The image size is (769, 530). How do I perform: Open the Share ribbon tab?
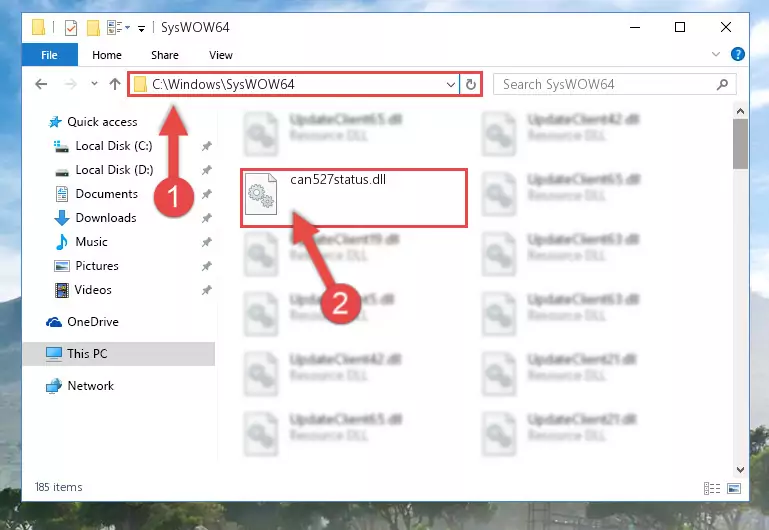165,55
